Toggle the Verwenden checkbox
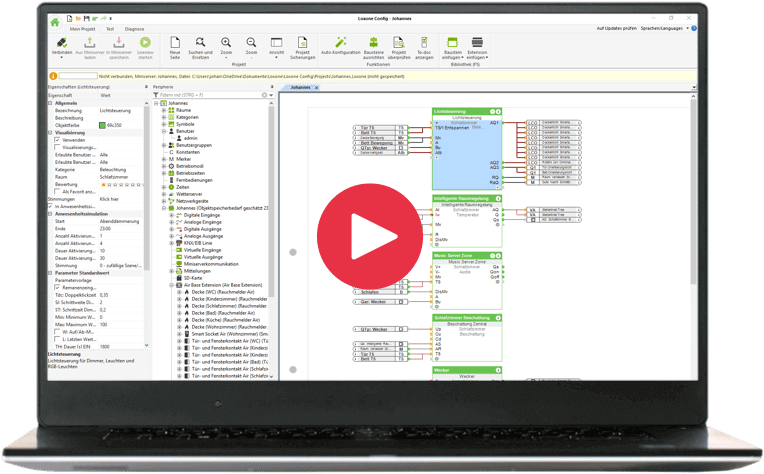 point(57,141)
